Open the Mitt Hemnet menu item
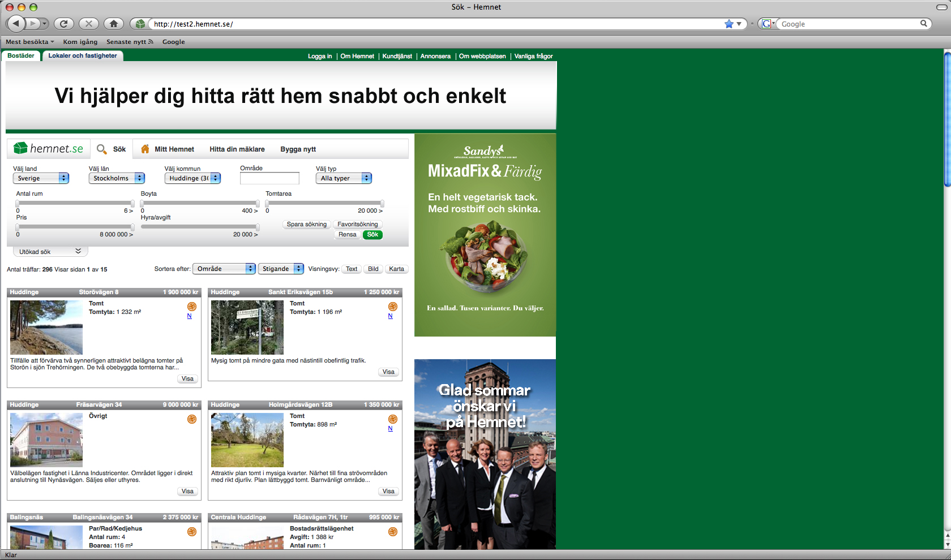The image size is (951, 560). point(174,149)
